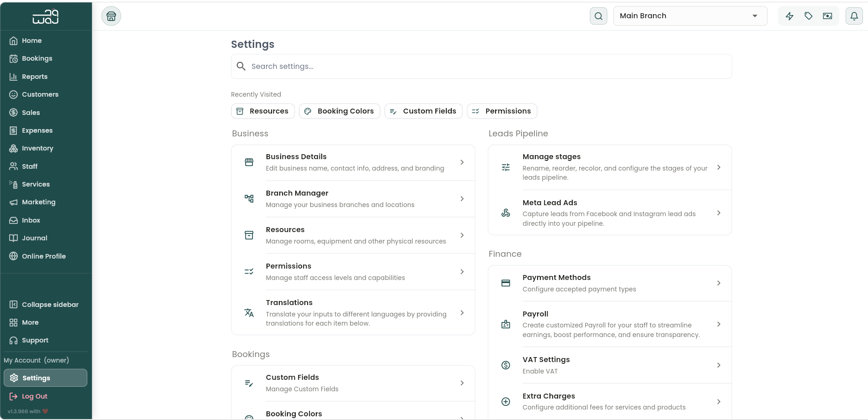This screenshot has height=420, width=868.
Task: Click the cash banknote icon in header
Action: 827,16
